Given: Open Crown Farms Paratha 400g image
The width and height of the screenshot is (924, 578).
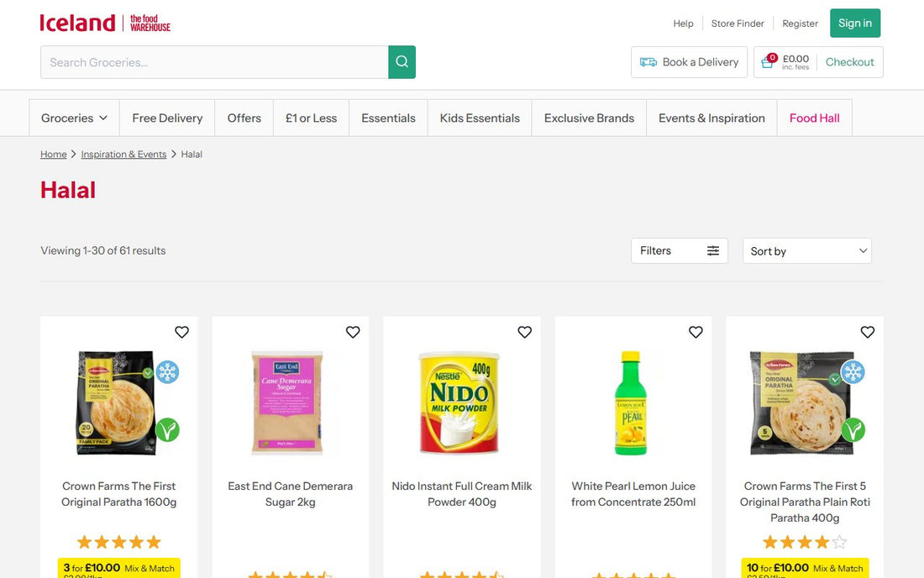Looking at the screenshot, I should 801,403.
